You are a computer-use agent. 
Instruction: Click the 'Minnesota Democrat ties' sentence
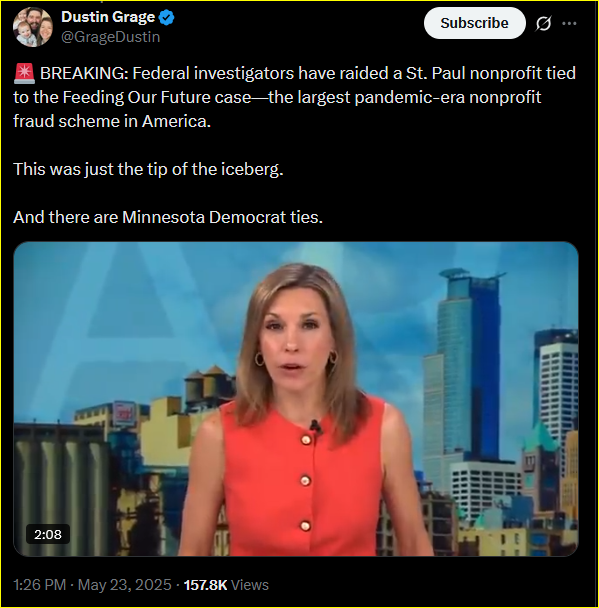(168, 217)
